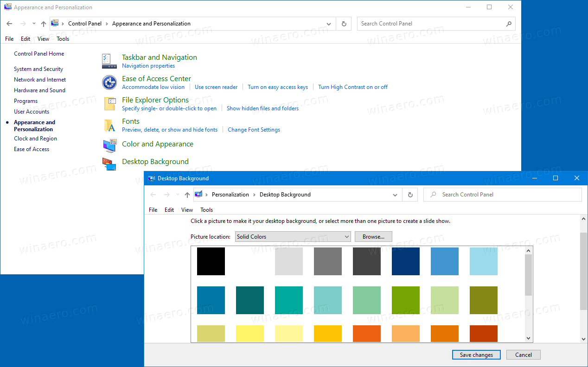Click the Save changes button

[x=476, y=355]
